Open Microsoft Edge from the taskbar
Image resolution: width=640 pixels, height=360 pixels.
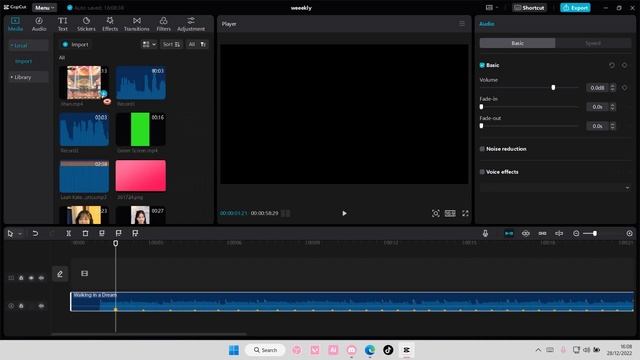pos(370,350)
